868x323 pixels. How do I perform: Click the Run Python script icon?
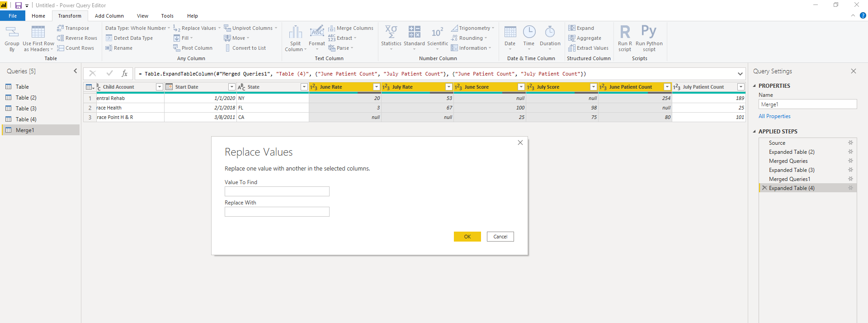(649, 38)
